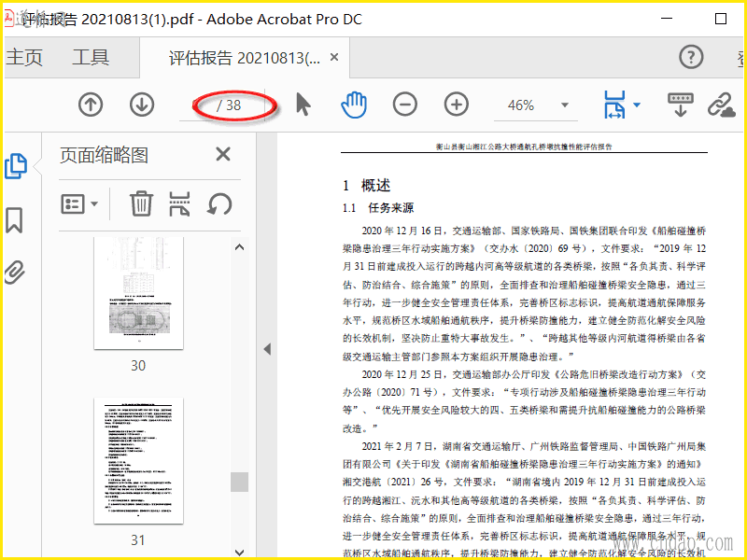Click the thumbnail panel scroll-up arrow
Screen dimensions: 747x560
pos(240,247)
